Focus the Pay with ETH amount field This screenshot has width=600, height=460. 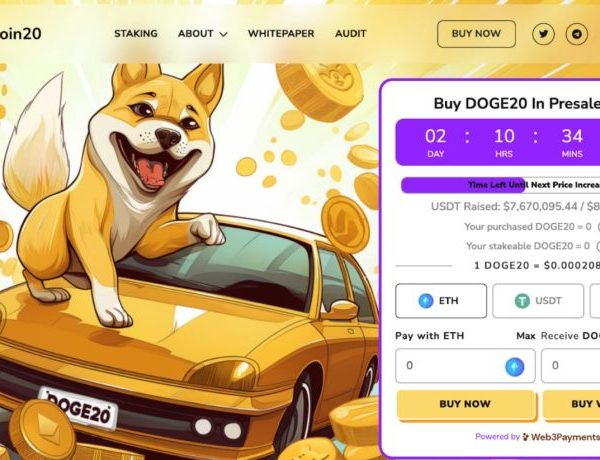coord(465,366)
